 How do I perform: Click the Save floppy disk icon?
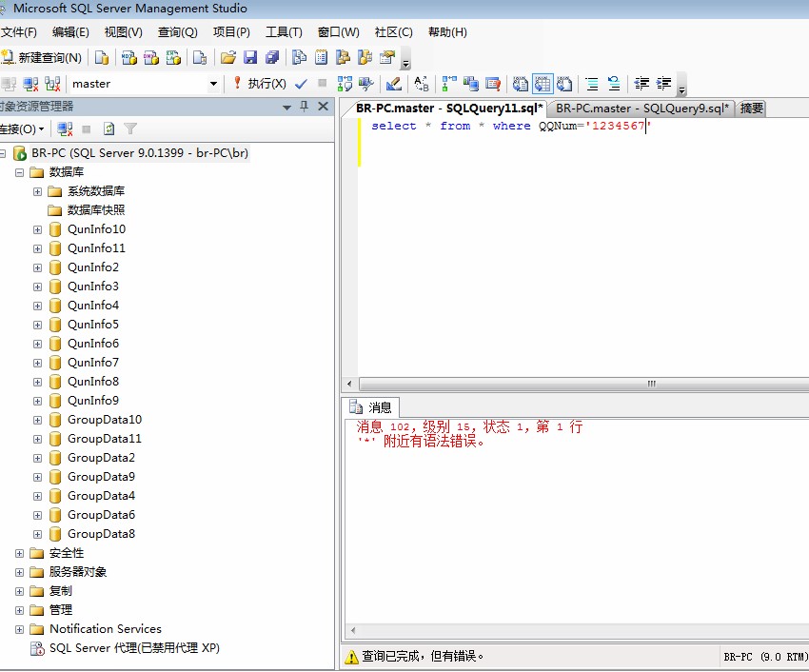pos(250,58)
